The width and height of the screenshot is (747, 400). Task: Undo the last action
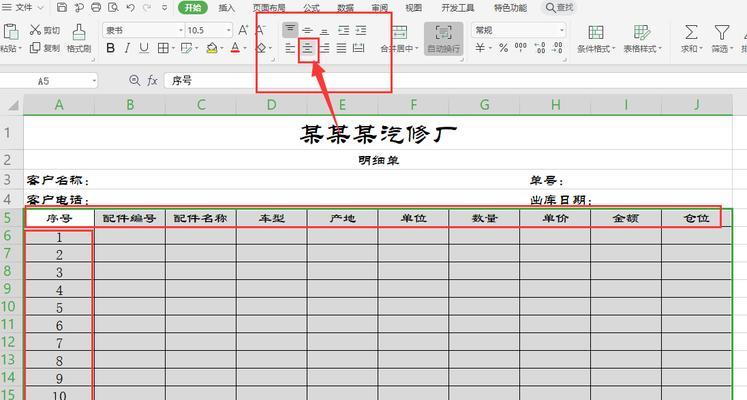(x=131, y=8)
